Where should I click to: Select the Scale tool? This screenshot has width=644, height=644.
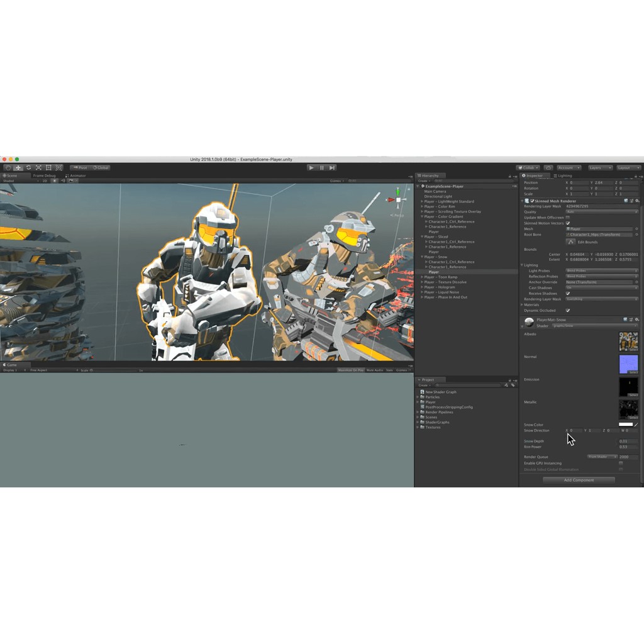point(39,168)
